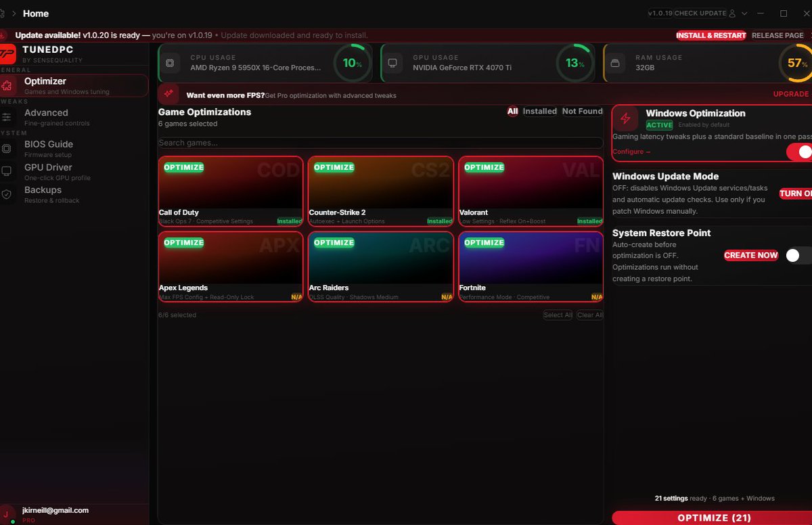
Task: Click the jkirneill@gmail.com account text
Action: coord(56,510)
